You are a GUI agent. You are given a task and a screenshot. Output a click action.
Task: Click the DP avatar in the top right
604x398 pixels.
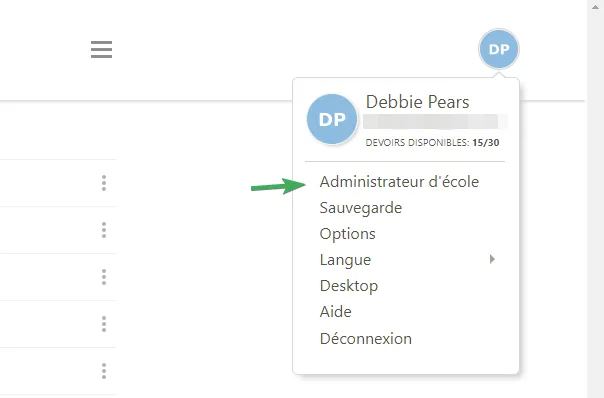tap(499, 49)
